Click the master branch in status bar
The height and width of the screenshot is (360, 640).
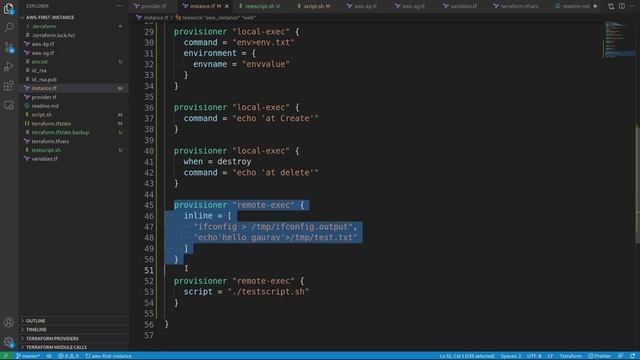point(28,356)
